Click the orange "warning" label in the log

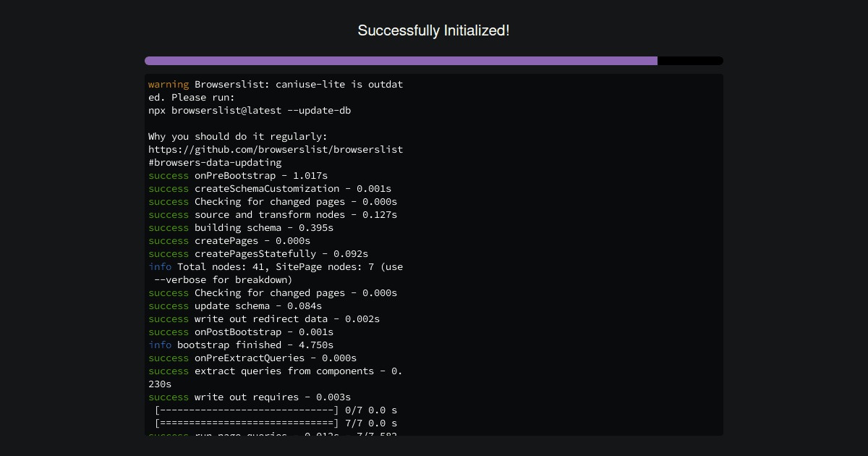tap(169, 85)
